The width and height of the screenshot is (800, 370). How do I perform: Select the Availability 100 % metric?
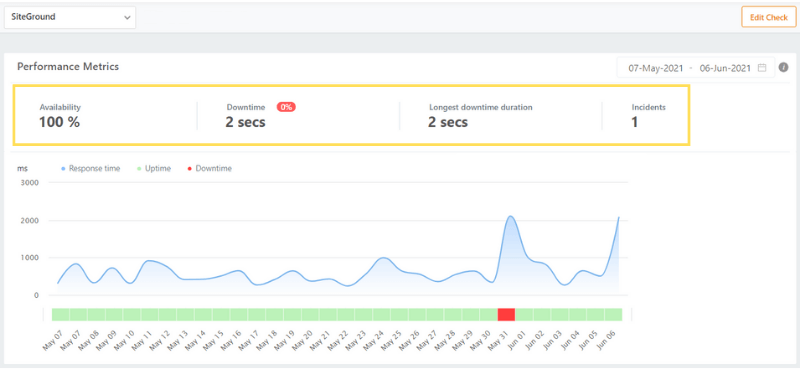click(60, 116)
